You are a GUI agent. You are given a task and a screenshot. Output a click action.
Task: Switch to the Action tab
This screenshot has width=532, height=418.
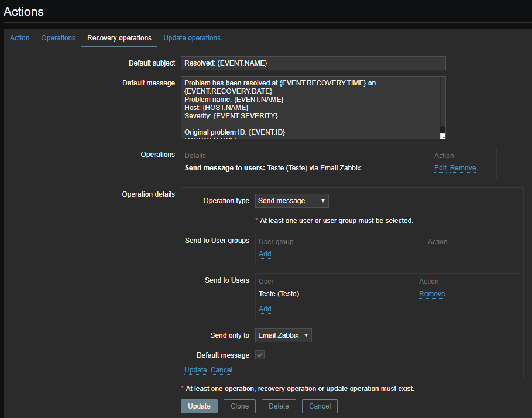pyautogui.click(x=19, y=38)
